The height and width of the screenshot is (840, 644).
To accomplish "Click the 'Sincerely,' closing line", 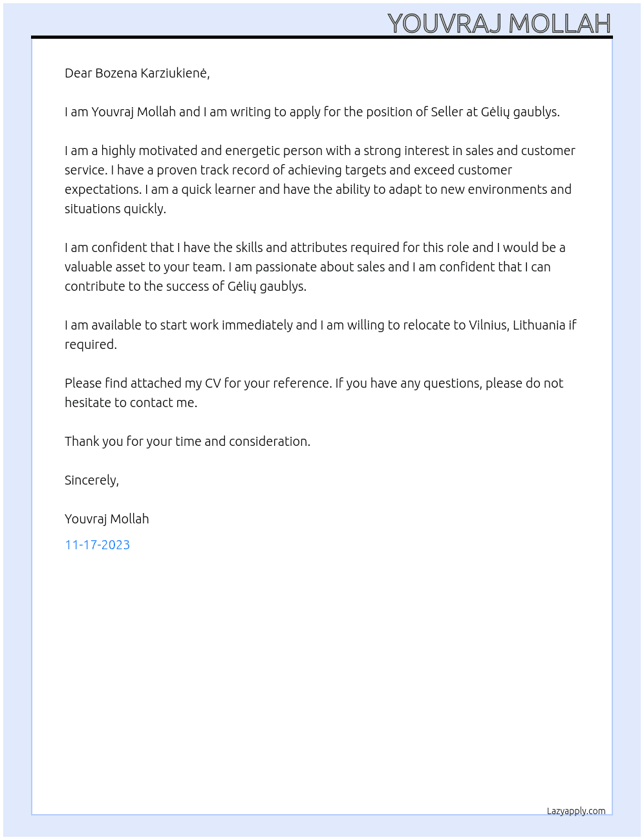I will [x=92, y=480].
